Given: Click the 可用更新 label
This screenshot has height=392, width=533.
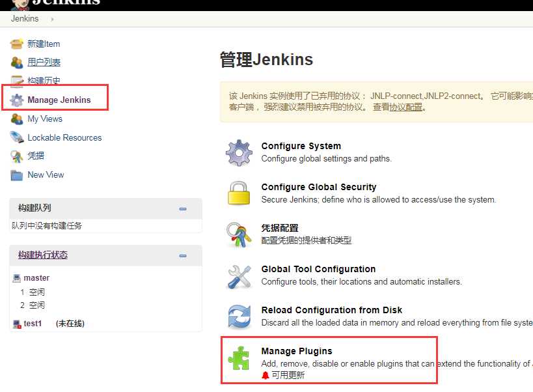Looking at the screenshot, I should 288,375.
